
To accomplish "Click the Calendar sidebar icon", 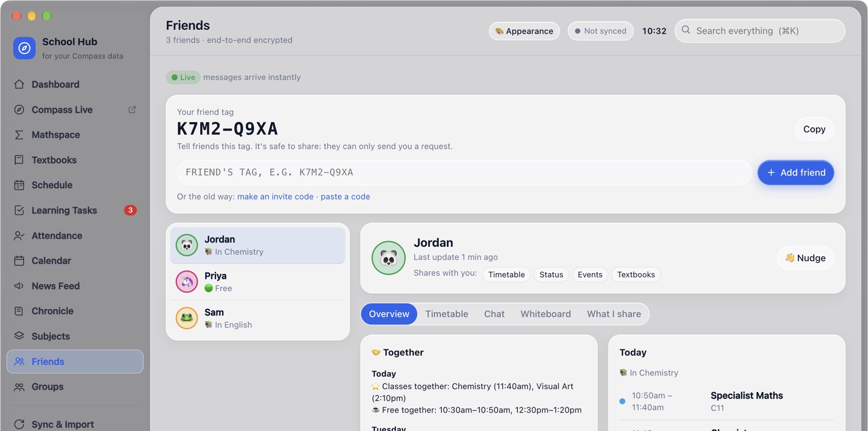I will click(x=19, y=261).
